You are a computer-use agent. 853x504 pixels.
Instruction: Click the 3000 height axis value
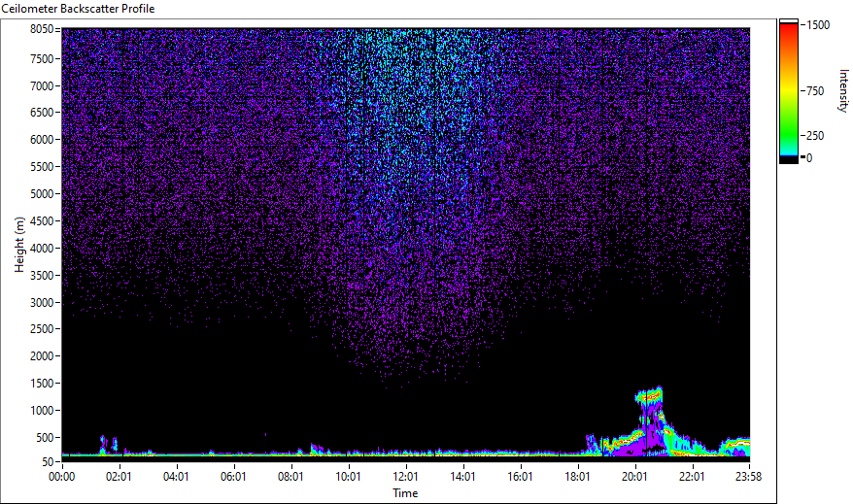coord(42,303)
